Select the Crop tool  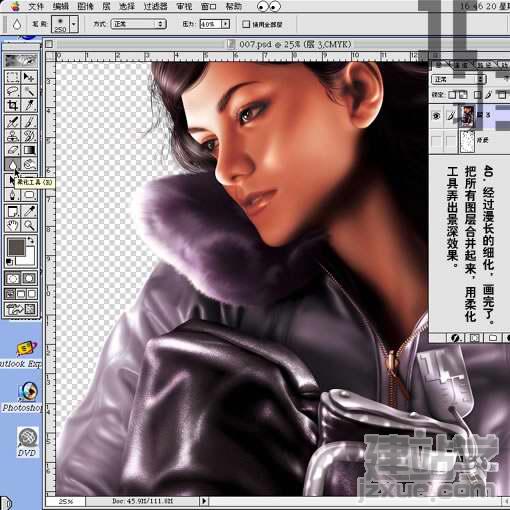point(12,105)
